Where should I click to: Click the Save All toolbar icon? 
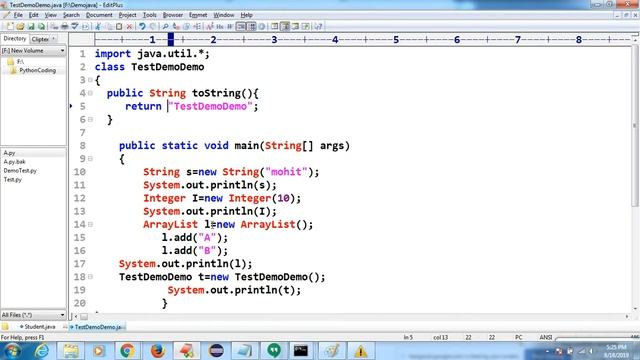point(41,27)
